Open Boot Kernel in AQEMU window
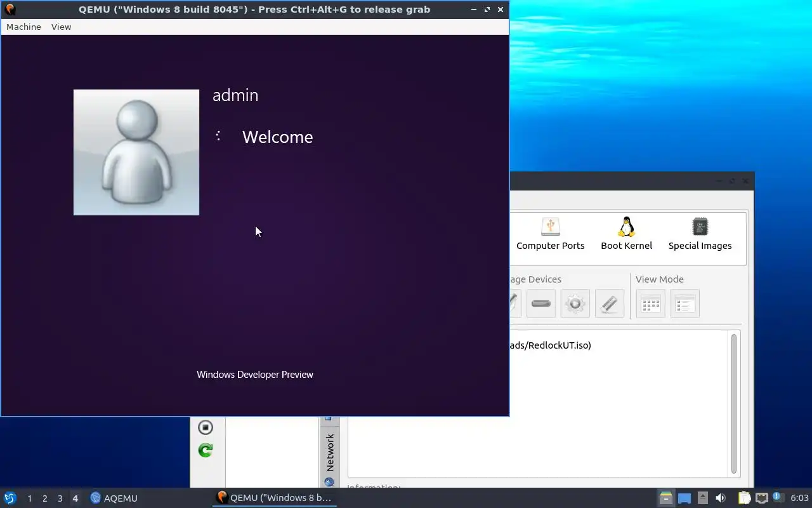The height and width of the screenshot is (508, 812). [626, 234]
